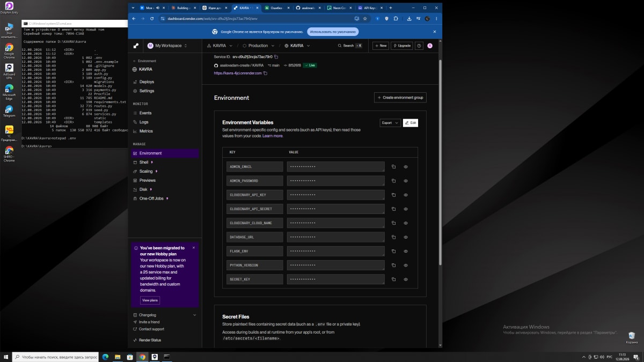This screenshot has width=644, height=362.
Task: Open Shell in the sidebar
Action: (x=144, y=162)
